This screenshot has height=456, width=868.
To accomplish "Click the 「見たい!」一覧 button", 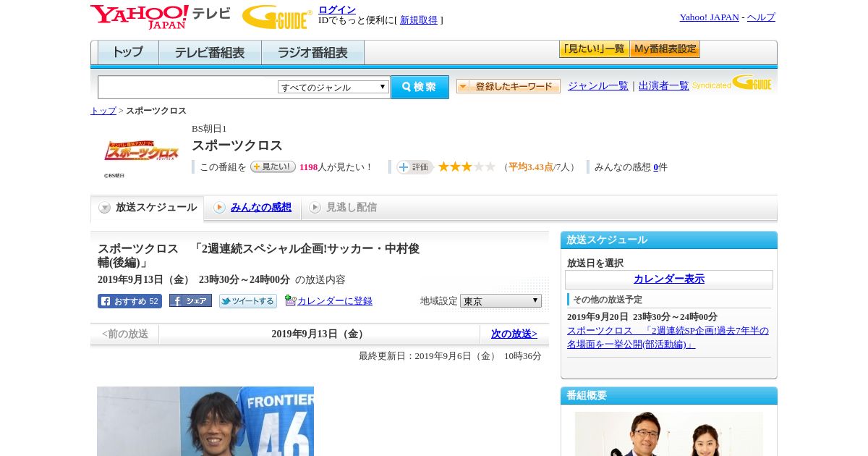I will [595, 49].
